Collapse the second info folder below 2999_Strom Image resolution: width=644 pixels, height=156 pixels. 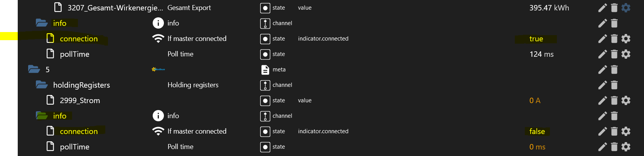point(42,115)
